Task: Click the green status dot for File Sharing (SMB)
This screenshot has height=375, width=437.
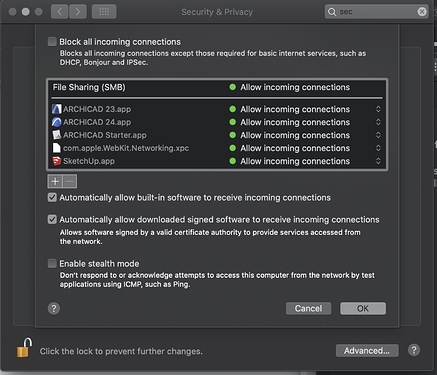Action: pos(233,87)
